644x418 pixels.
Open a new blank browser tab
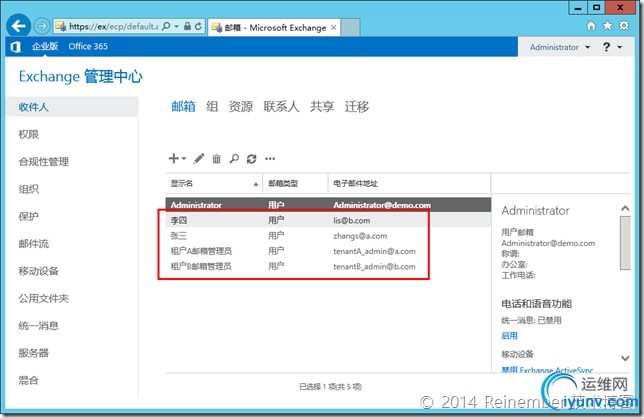pyautogui.click(x=350, y=28)
